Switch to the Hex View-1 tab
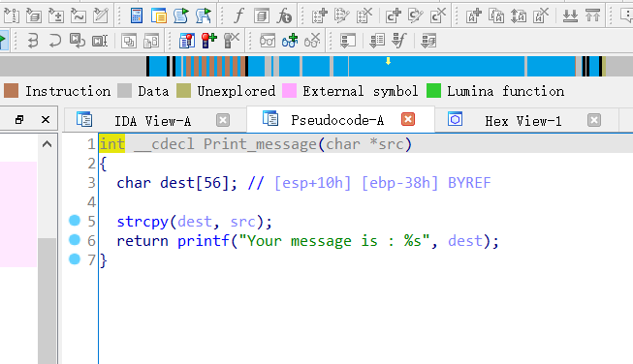The height and width of the screenshot is (364, 633). 523,121
